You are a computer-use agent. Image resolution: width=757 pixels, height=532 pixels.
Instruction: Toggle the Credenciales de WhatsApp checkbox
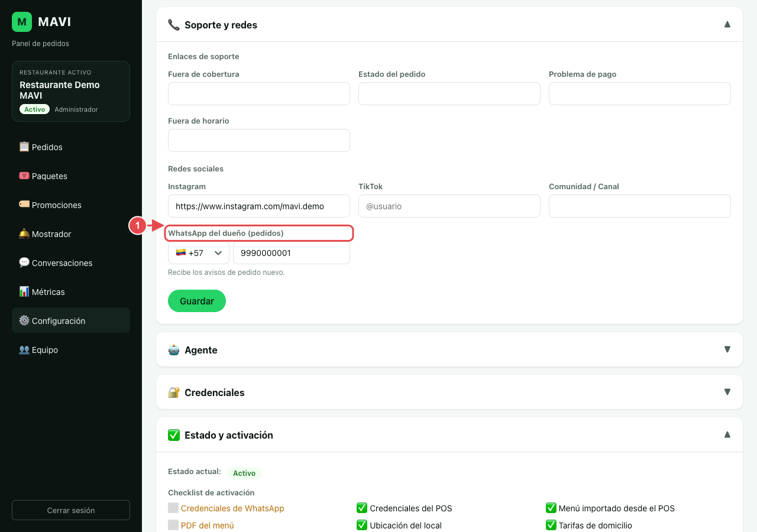pyautogui.click(x=173, y=508)
